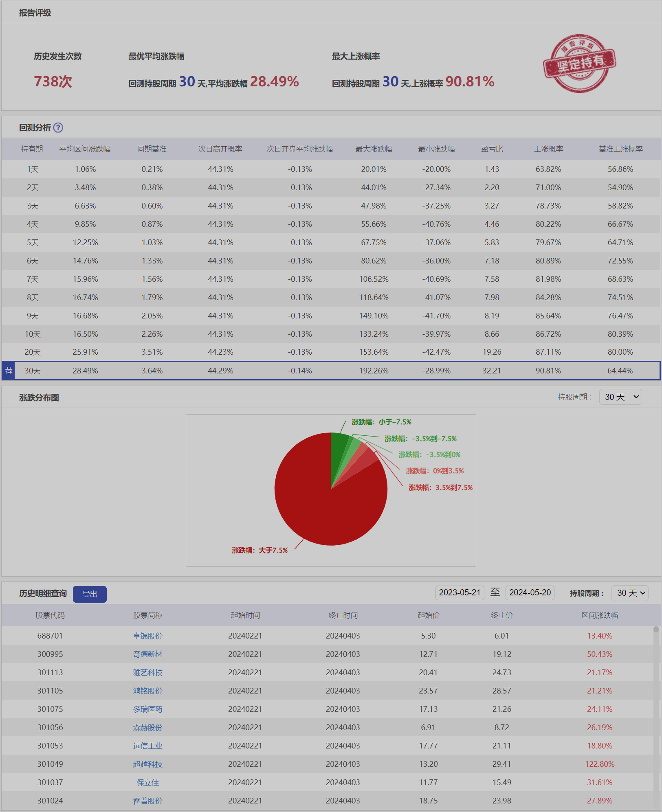Open the 持股周期 dropdown in 历史明细查询
Screen dimensions: 662x812
(x=629, y=593)
